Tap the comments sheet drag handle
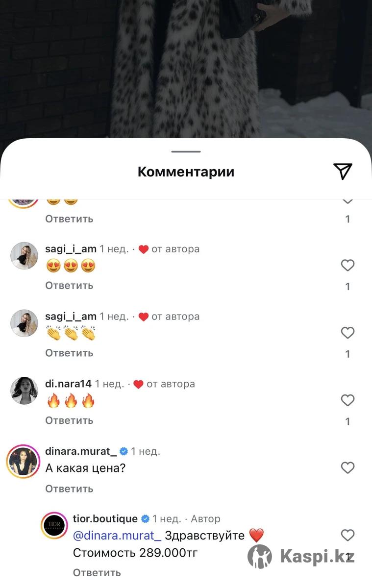 point(186,152)
